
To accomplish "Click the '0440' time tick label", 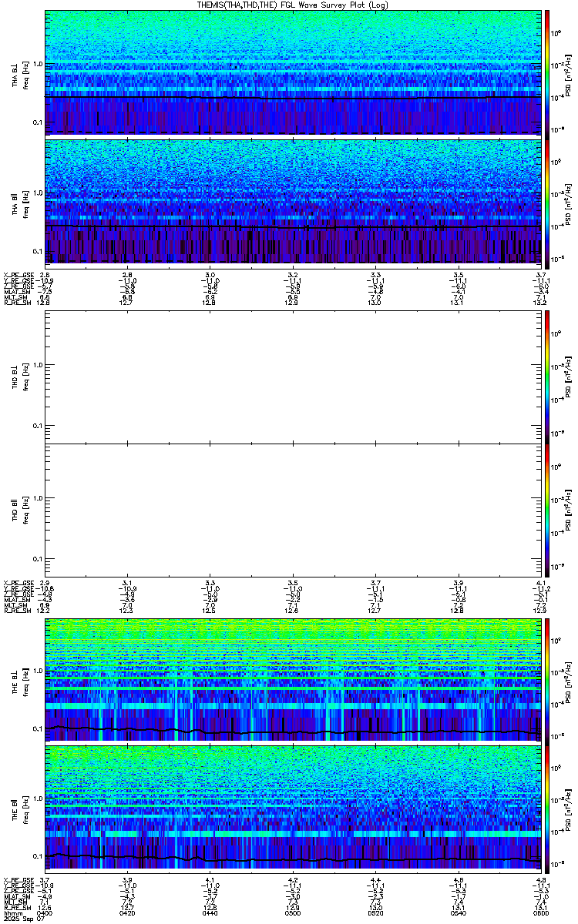I will pyautogui.click(x=210, y=913).
